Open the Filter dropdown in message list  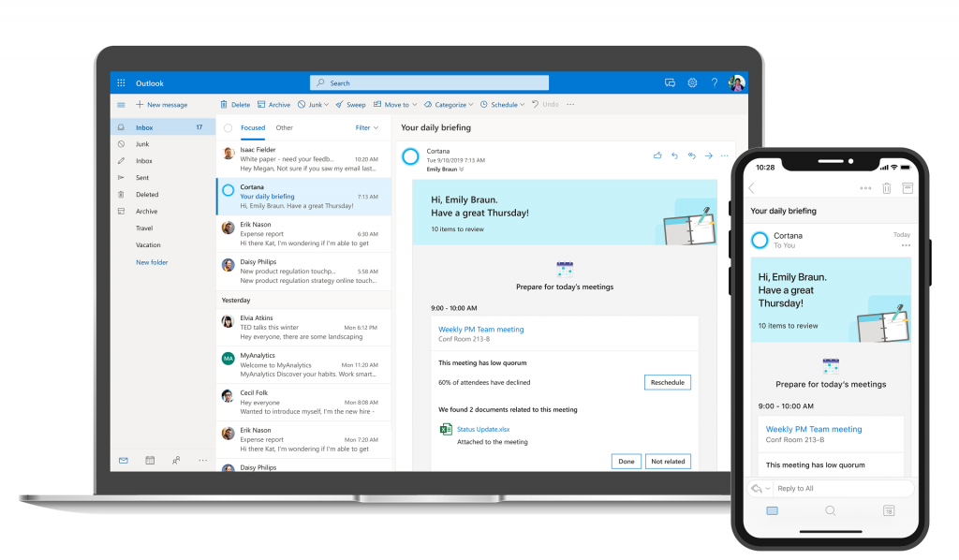pos(367,127)
